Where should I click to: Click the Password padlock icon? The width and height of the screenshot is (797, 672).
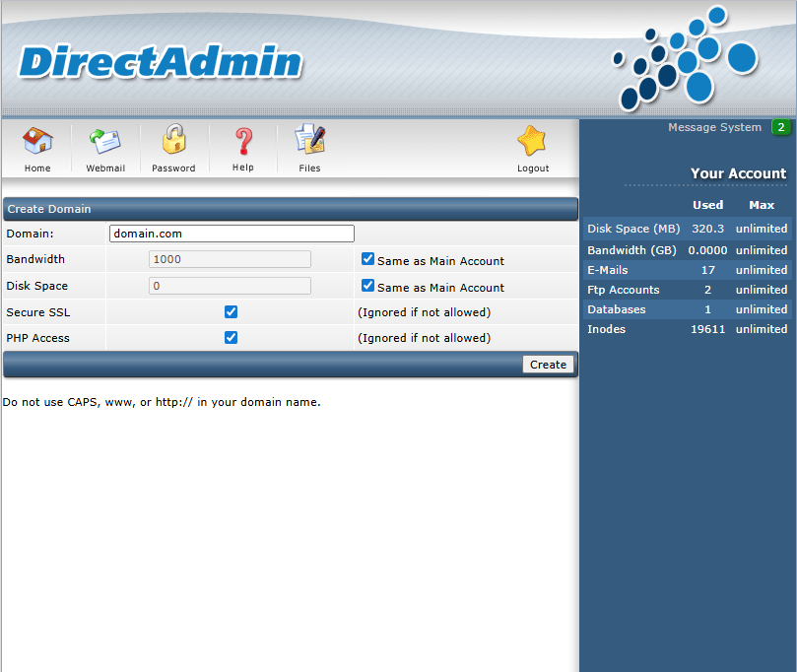pyautogui.click(x=173, y=139)
